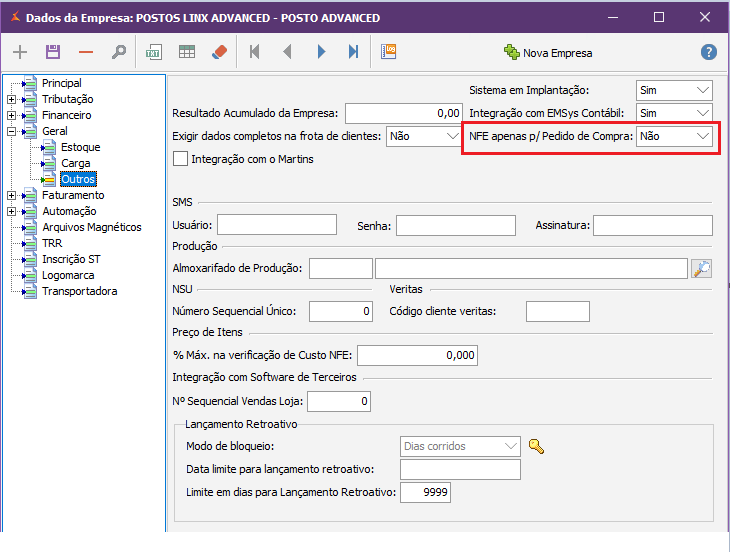Screen dimensions: 730x552
Task: Select the Geral label in the tree
Action: [x=54, y=131]
